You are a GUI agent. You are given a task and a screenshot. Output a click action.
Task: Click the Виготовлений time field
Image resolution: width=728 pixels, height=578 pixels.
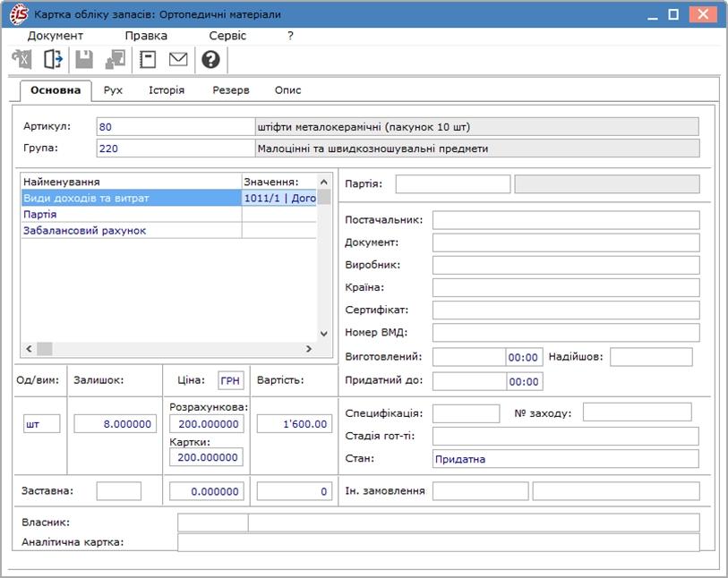tap(524, 357)
